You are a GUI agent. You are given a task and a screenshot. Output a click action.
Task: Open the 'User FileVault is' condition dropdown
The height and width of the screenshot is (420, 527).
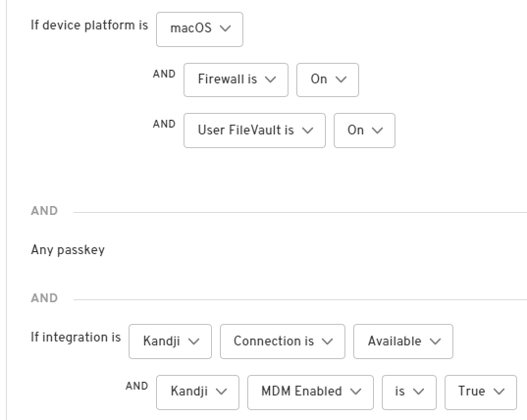pos(254,131)
